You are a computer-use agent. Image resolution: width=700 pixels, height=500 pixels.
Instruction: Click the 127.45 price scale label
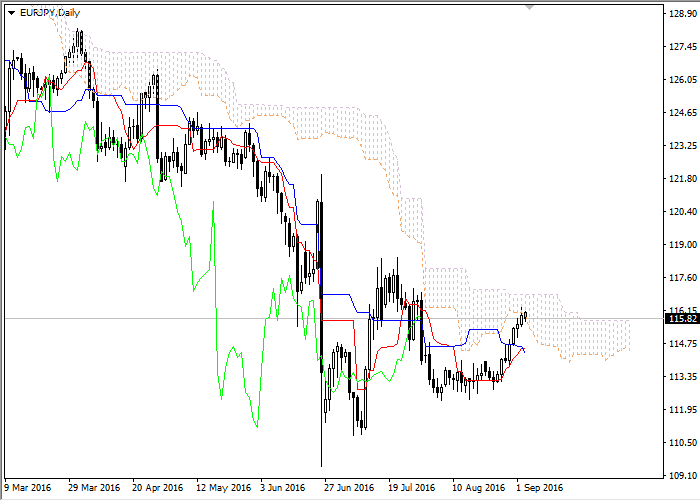click(683, 47)
